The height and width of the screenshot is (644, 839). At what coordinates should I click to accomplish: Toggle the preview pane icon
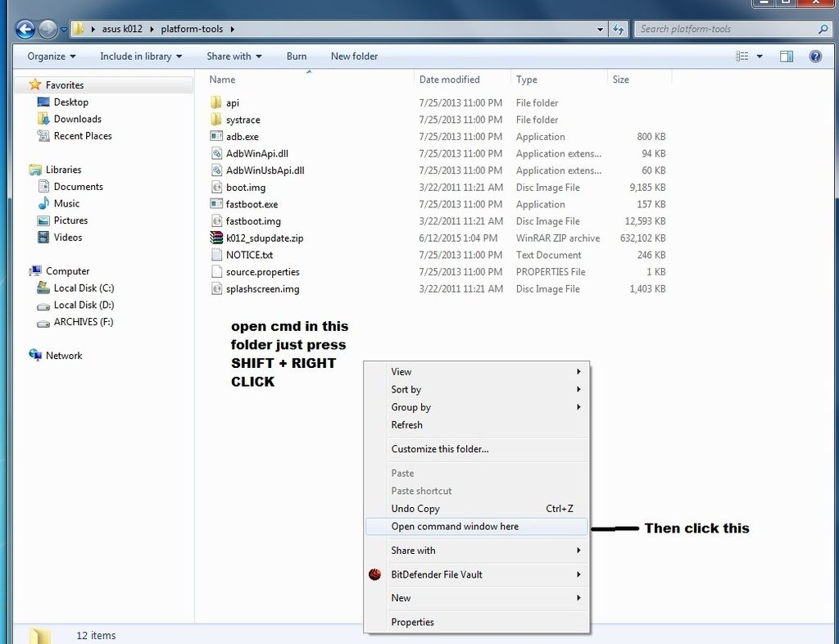coord(787,57)
